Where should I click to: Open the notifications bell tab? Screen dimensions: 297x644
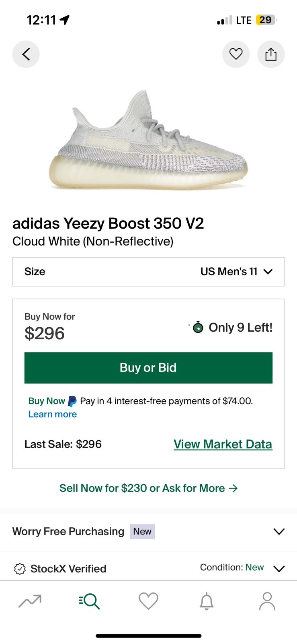tap(207, 601)
